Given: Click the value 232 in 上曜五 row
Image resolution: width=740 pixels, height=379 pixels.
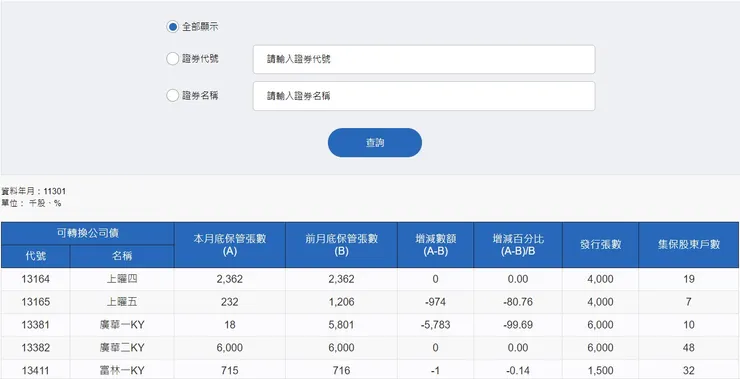Looking at the screenshot, I should coord(230,302).
